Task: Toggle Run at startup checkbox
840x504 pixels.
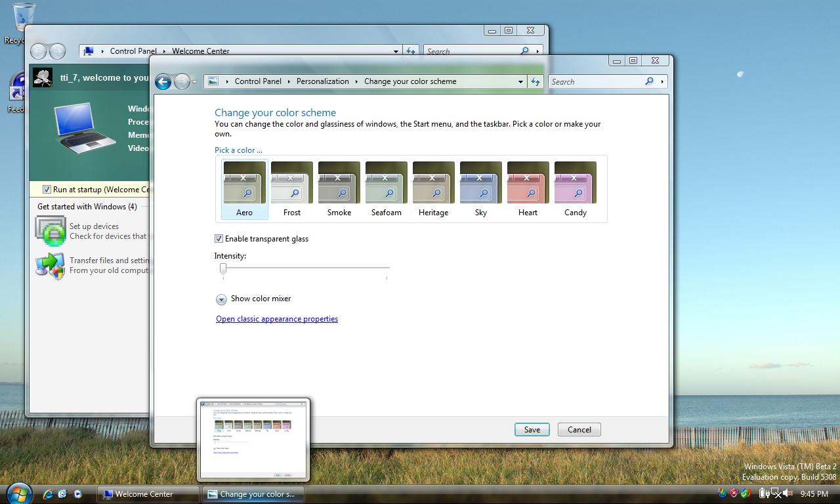Action: [x=47, y=190]
